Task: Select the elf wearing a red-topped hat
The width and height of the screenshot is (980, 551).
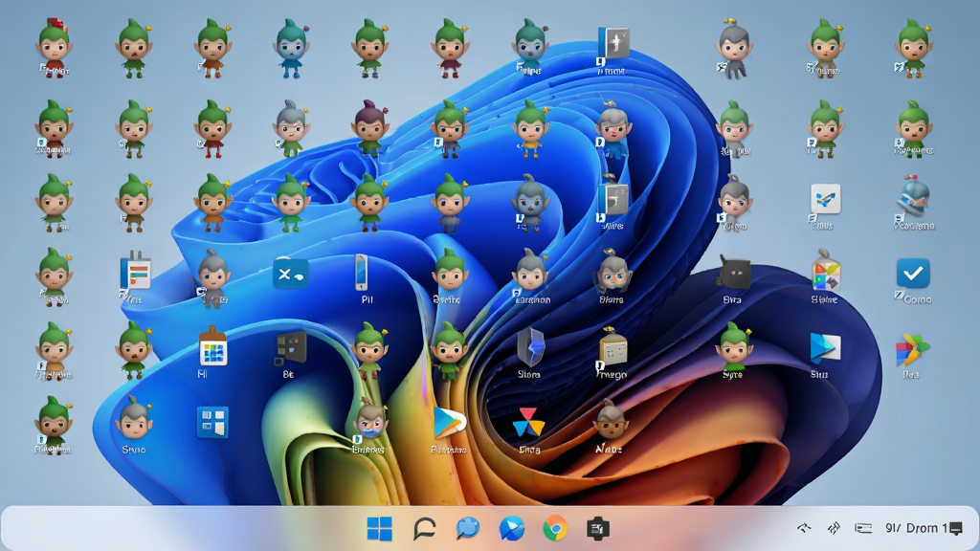Action: point(55,47)
